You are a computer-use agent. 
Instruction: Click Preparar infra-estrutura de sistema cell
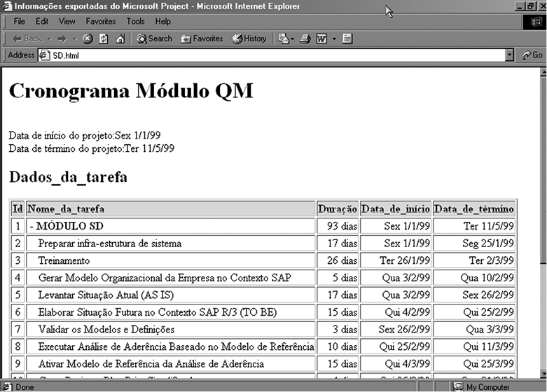tap(171, 243)
